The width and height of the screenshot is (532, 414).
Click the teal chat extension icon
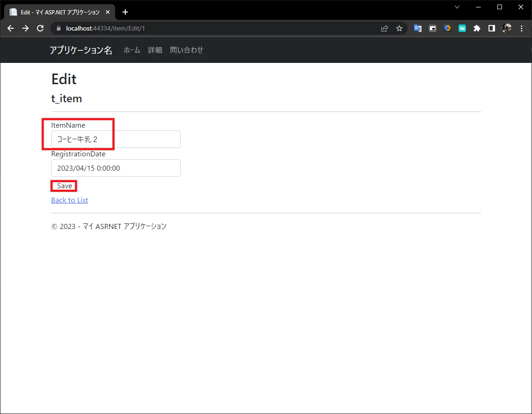pos(462,29)
